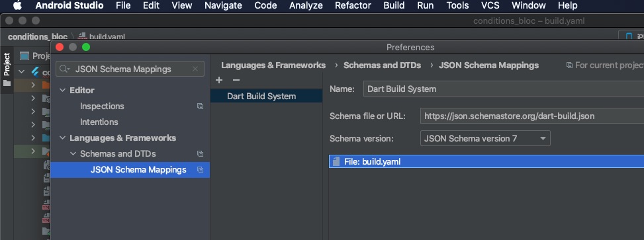The height and width of the screenshot is (240, 644).
Task: Select the File: build.yaml mapping row
Action: 486,161
